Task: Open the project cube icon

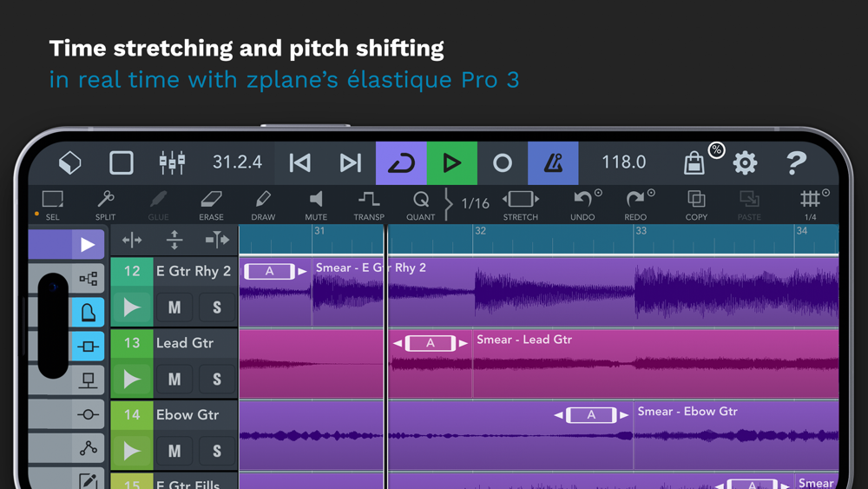Action: (x=70, y=162)
